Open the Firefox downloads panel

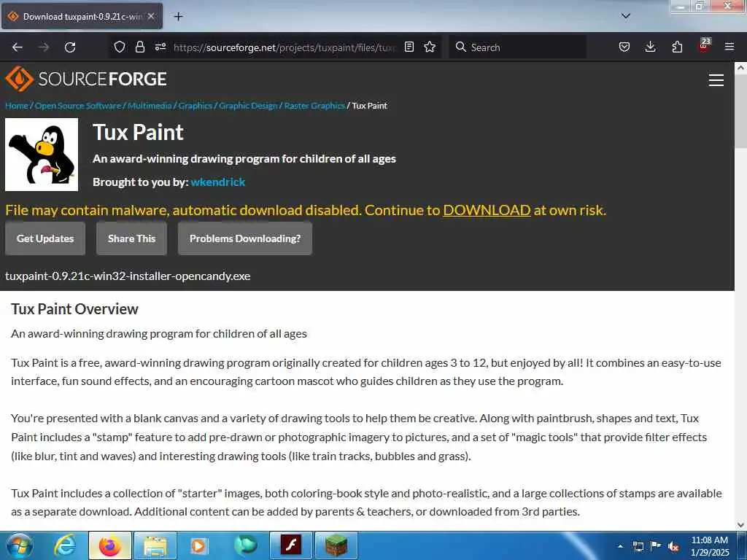pyautogui.click(x=650, y=47)
